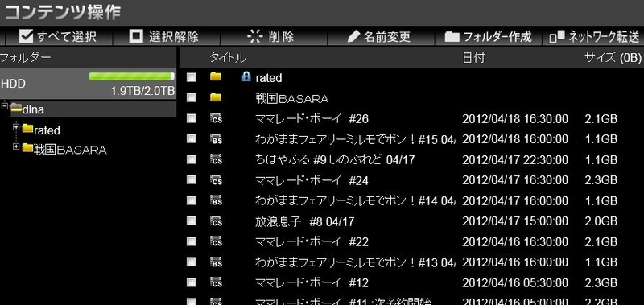Image resolution: width=644 pixels, height=305 pixels.
Task: Tick the checkbox for 放浪息子 #8
Action: [x=191, y=221]
